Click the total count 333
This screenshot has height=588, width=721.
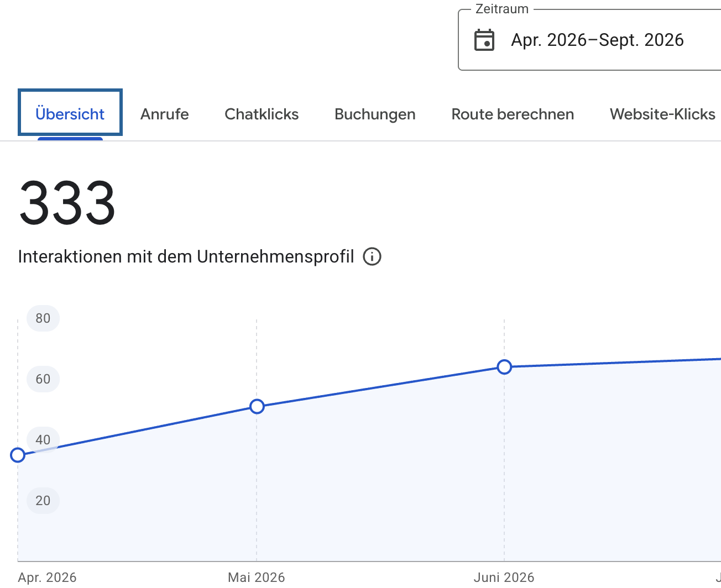pos(67,203)
